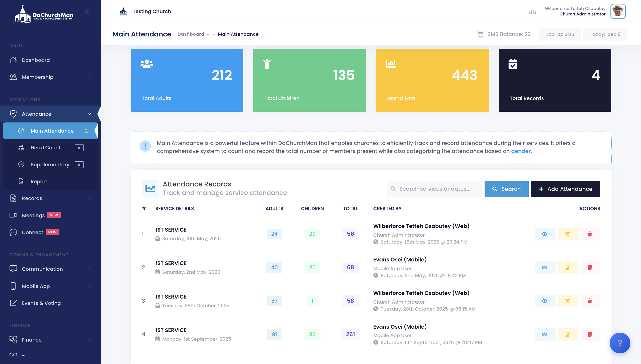Click the Add Attendance button
The height and width of the screenshot is (364, 641).
pos(566,189)
